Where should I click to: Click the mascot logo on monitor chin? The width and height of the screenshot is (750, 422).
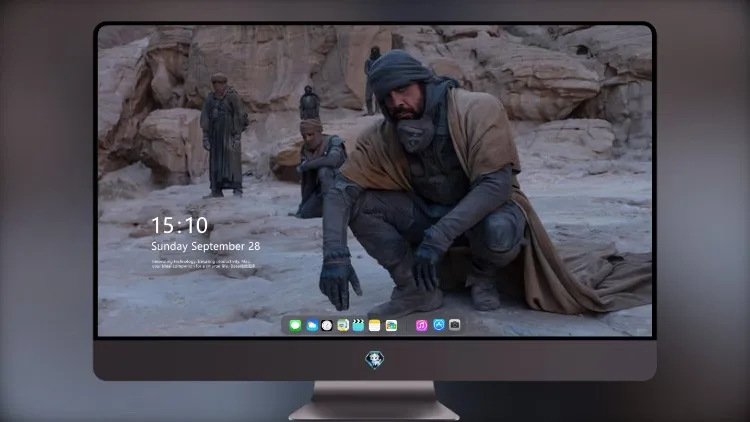(375, 359)
